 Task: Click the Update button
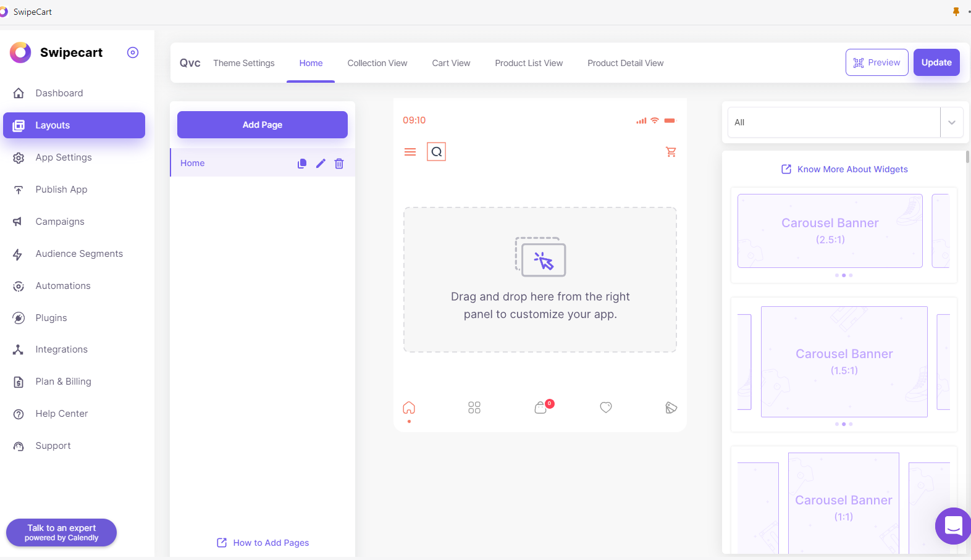936,62
